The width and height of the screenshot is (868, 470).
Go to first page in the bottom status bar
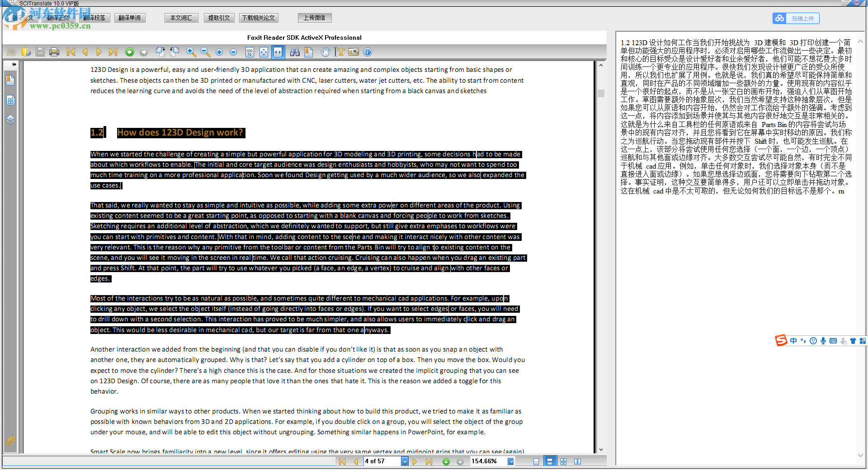(342, 462)
